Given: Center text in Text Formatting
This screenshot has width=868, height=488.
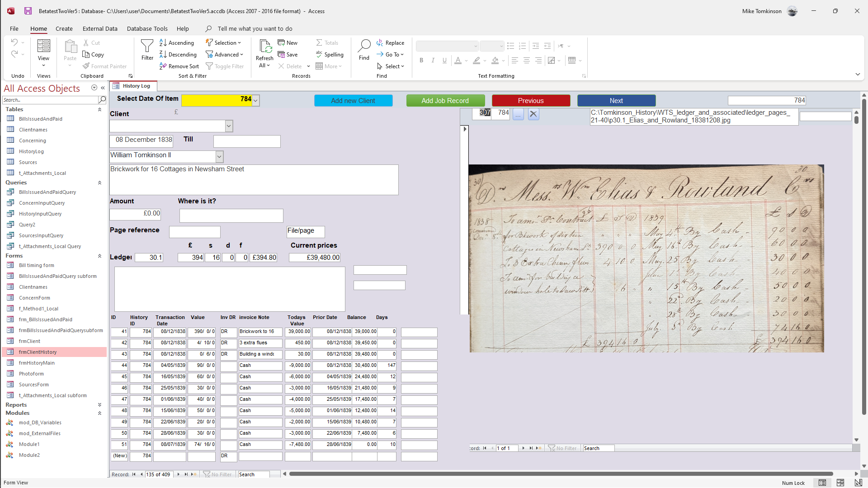Looking at the screenshot, I should (x=526, y=60).
